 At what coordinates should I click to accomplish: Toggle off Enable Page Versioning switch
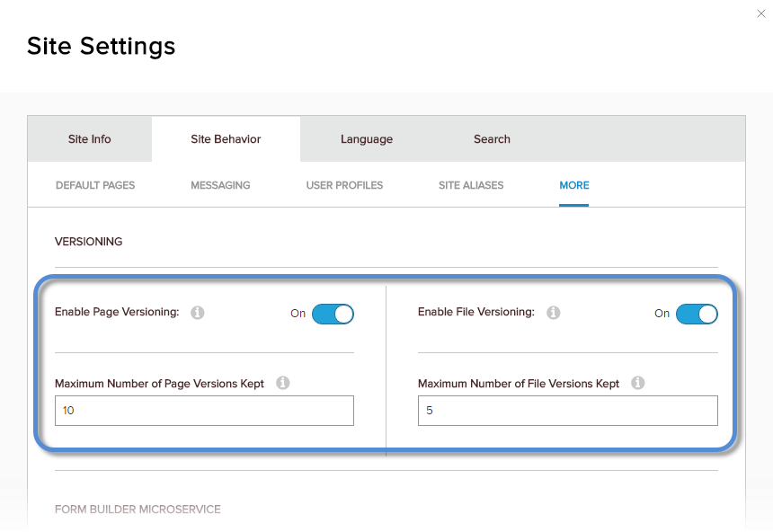click(x=333, y=314)
